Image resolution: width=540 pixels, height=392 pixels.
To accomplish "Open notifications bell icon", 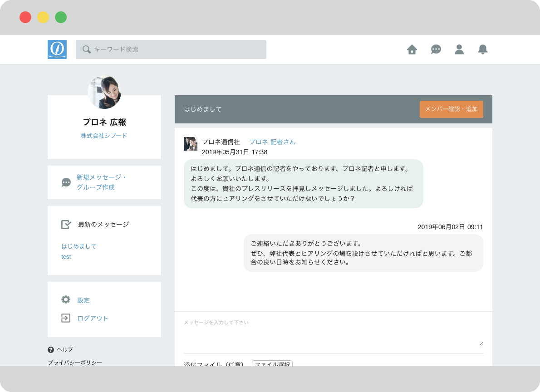I will coord(483,49).
